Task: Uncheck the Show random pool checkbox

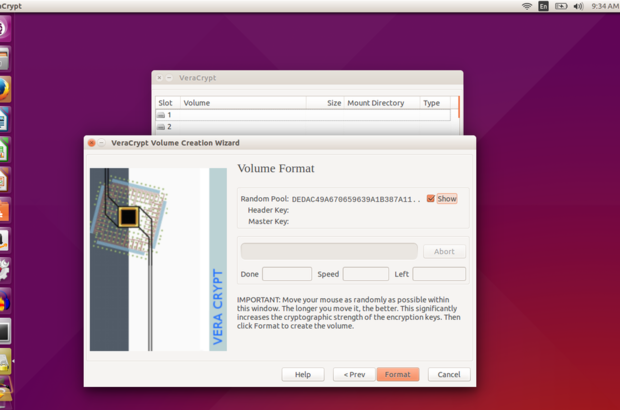Action: [431, 199]
